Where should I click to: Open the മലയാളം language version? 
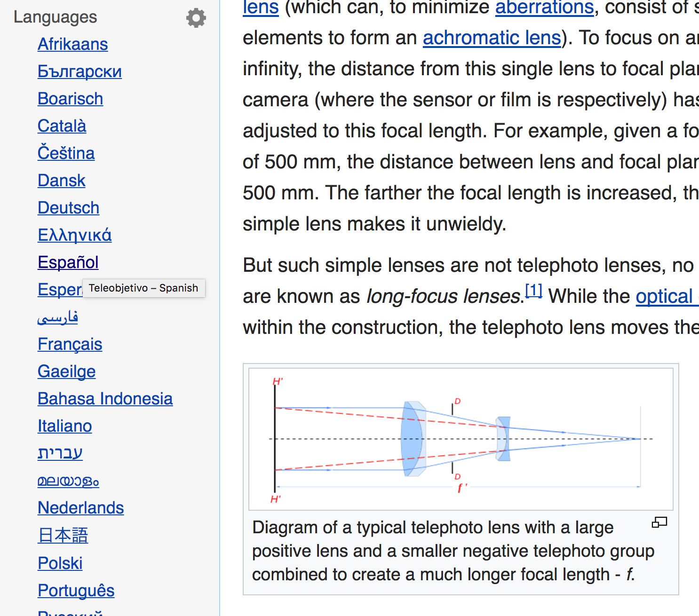pos(69,481)
